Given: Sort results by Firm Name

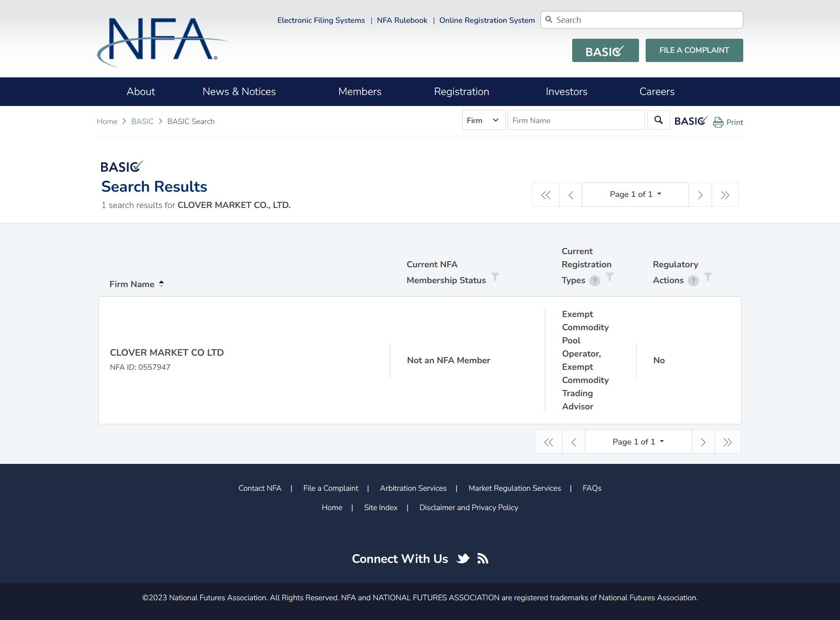Looking at the screenshot, I should [136, 284].
